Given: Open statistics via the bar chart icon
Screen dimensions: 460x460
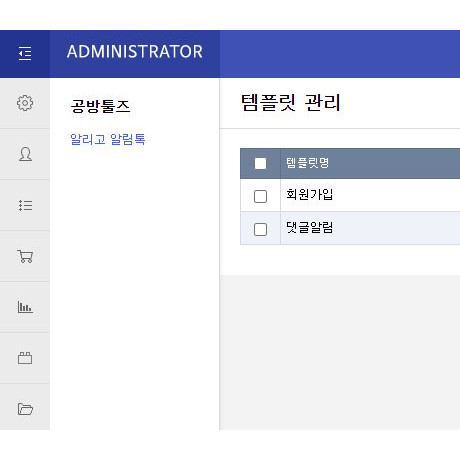Looking at the screenshot, I should (x=25, y=307).
